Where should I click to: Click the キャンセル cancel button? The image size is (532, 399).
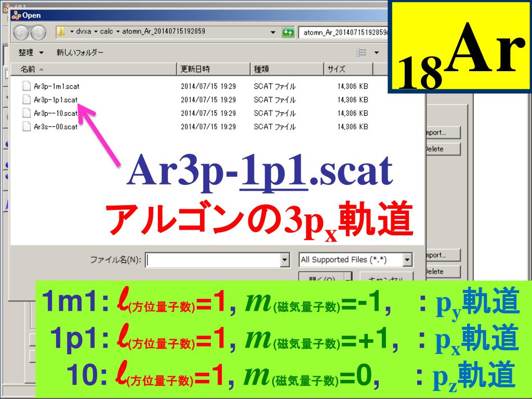point(386,277)
